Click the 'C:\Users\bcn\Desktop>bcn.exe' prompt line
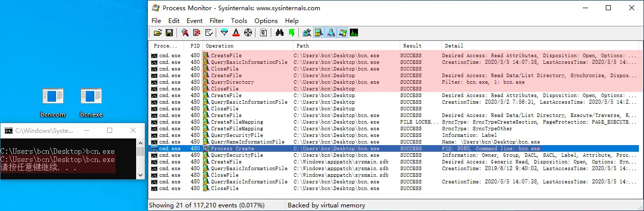The width and height of the screenshot is (644, 211). (58, 152)
